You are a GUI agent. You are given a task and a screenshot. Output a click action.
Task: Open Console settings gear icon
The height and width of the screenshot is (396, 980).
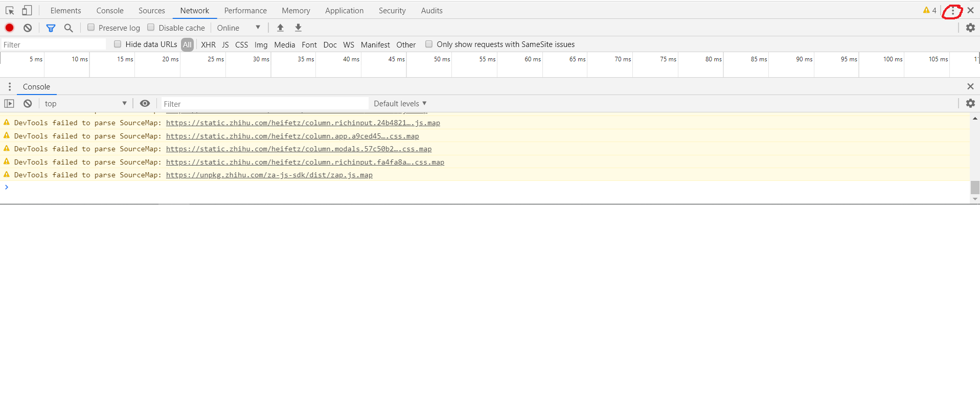[x=970, y=103]
